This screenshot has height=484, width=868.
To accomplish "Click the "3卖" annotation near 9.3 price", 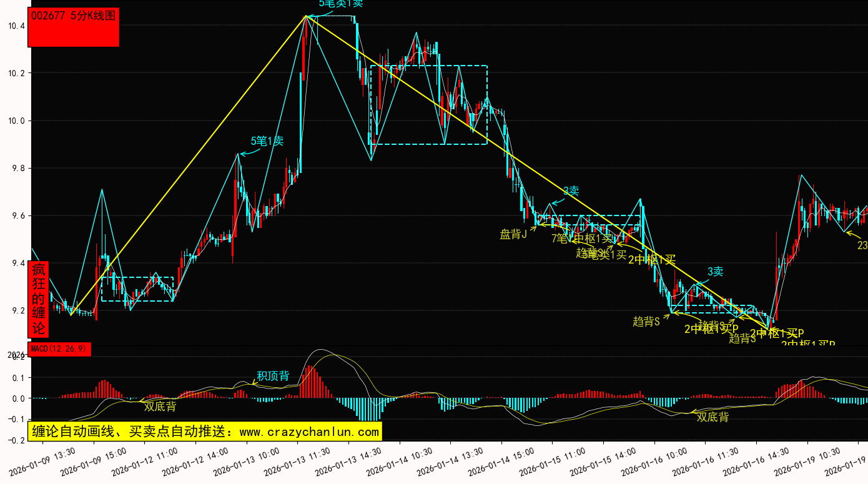I will coord(715,272).
